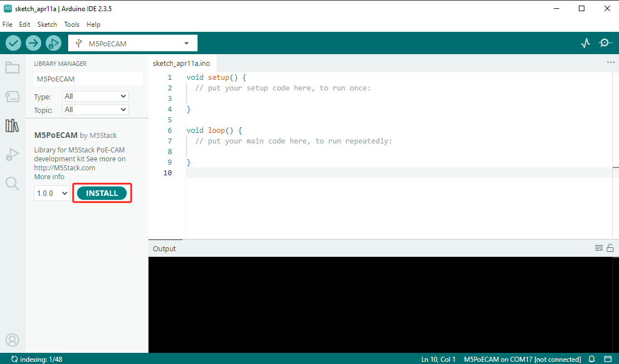Click the void loop() line of code
This screenshot has width=619, height=364.
pos(214,130)
